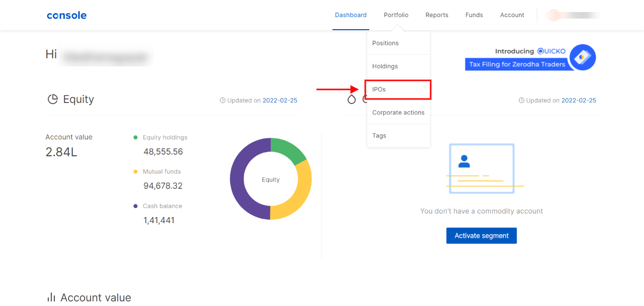Screen dimensions: 644x306
Task: Choose Corporate actions menu entry
Action: (398, 113)
